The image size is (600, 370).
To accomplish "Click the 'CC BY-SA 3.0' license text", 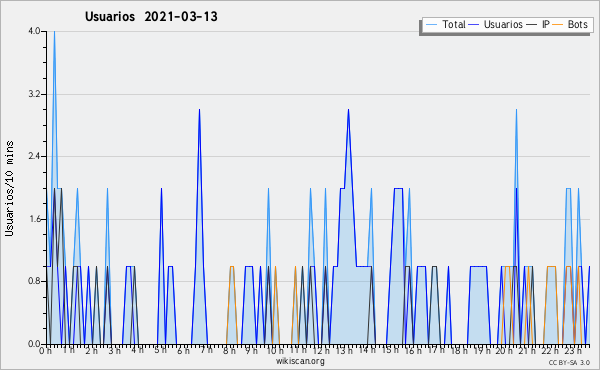I will click(569, 363).
